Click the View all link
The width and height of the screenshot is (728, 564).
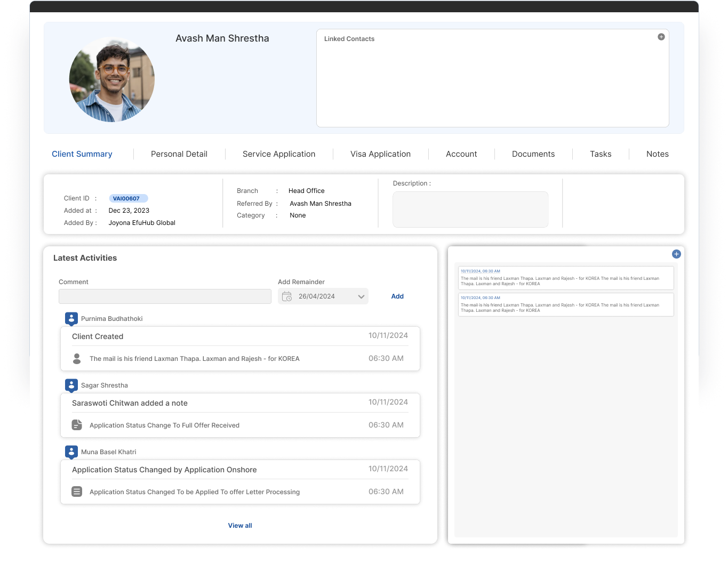pyautogui.click(x=240, y=526)
